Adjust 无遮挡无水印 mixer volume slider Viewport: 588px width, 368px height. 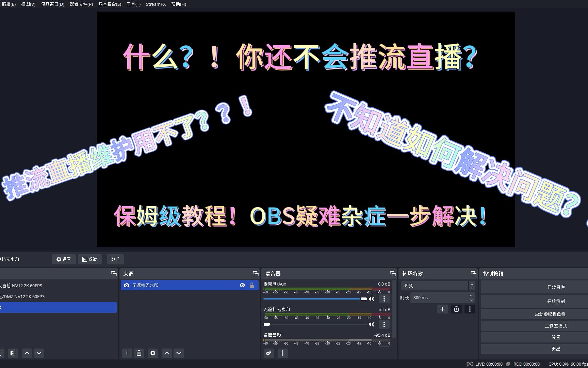[x=315, y=324]
